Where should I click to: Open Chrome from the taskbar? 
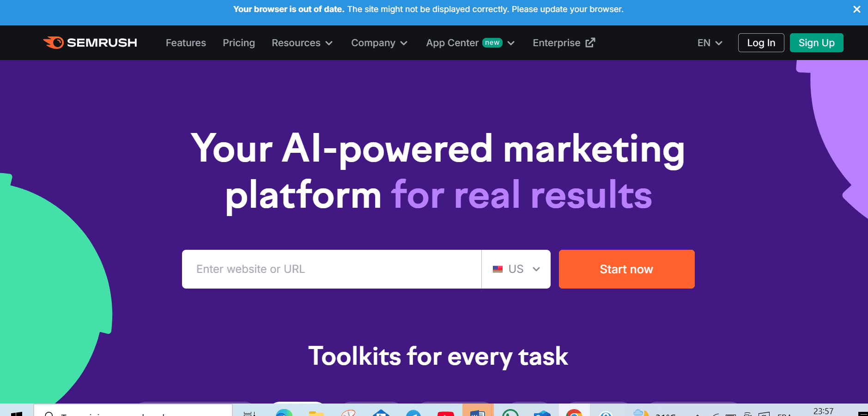pos(574,412)
